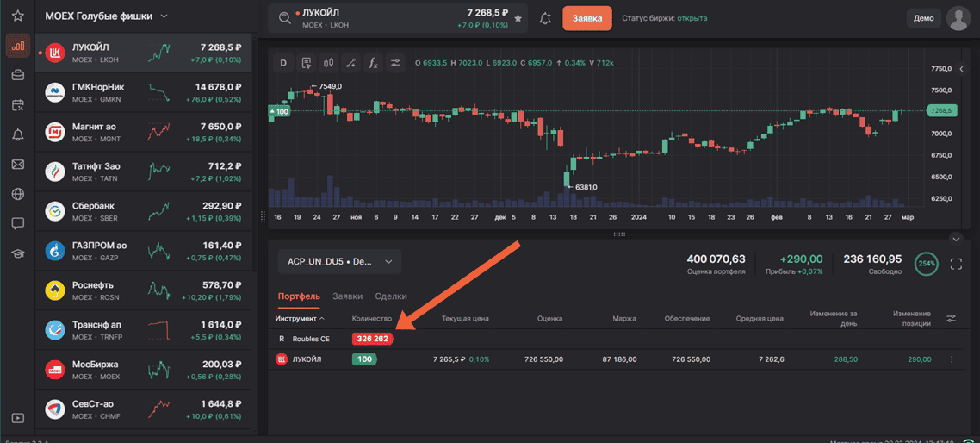
Task: Open favorites star in left sidebar
Action: (x=17, y=16)
